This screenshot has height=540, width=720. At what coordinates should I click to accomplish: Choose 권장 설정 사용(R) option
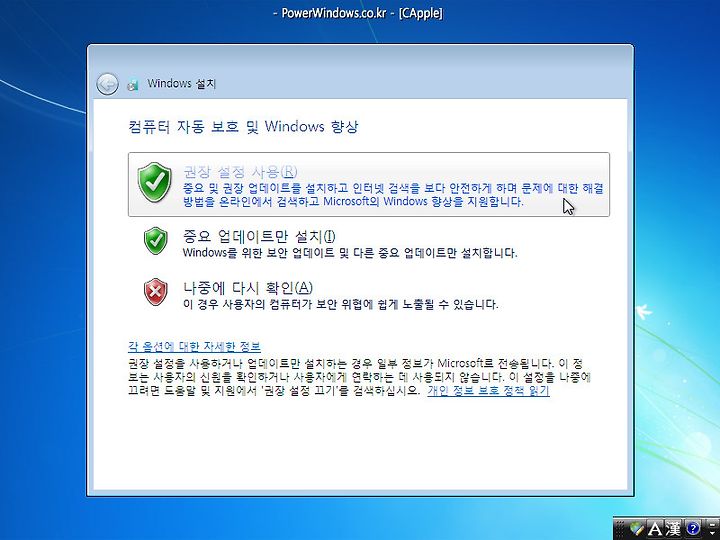point(369,185)
